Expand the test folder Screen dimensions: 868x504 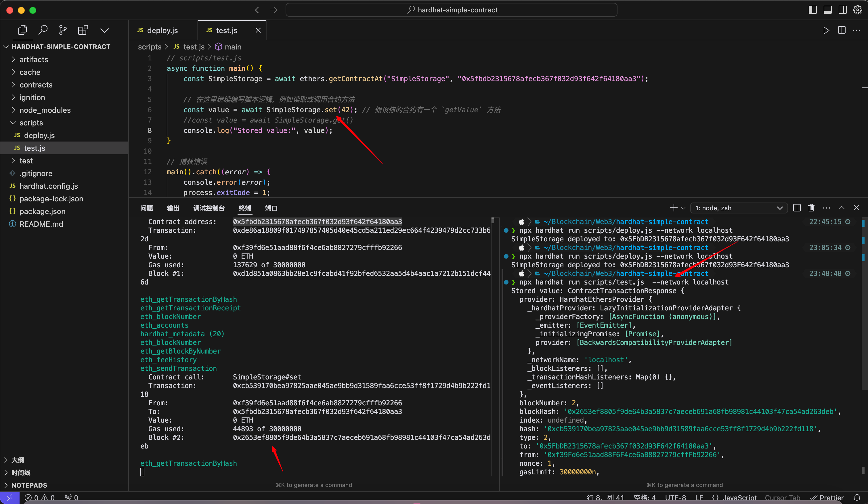64,161
